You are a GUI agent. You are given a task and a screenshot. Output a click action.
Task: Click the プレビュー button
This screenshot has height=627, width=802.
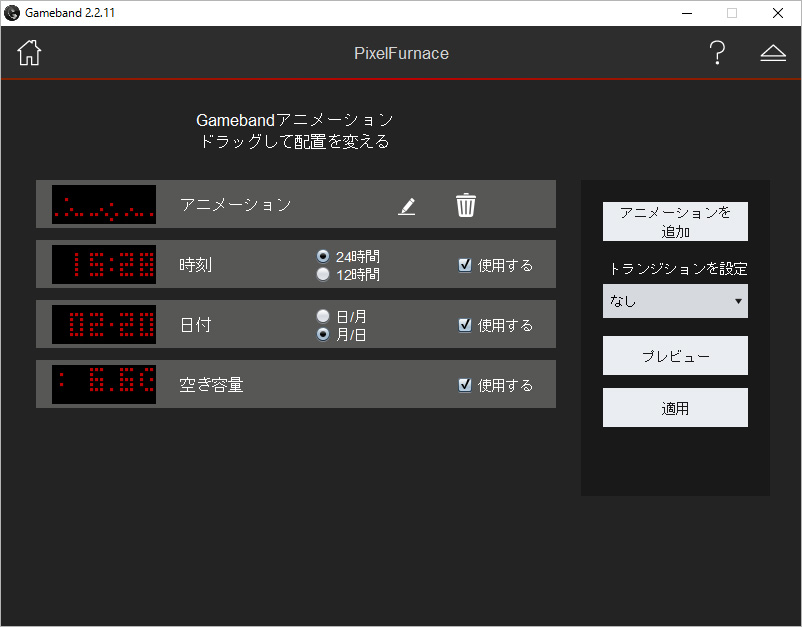675,355
